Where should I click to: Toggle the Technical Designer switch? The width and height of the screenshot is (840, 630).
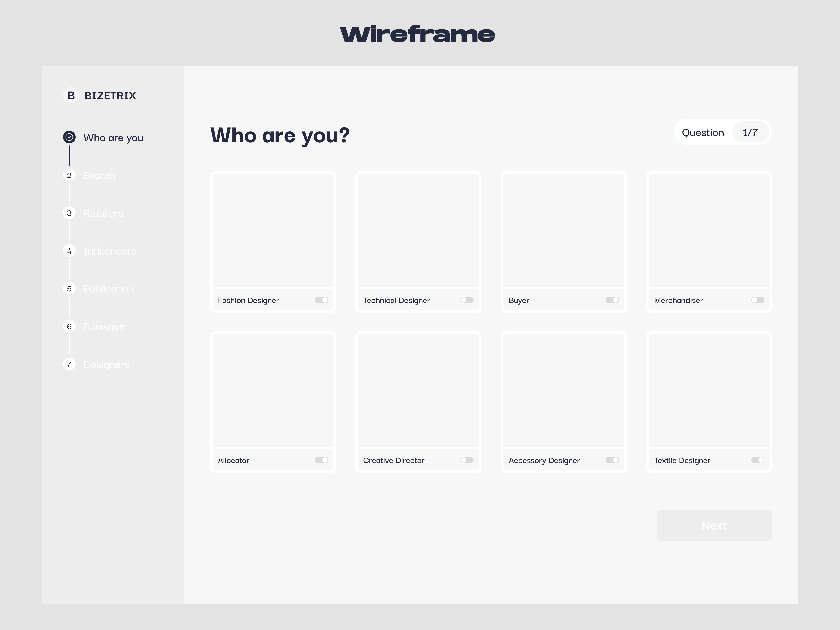tap(467, 300)
